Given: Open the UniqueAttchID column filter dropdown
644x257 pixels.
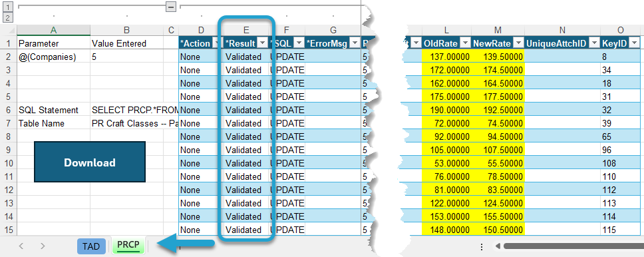Looking at the screenshot, I should pos(594,43).
